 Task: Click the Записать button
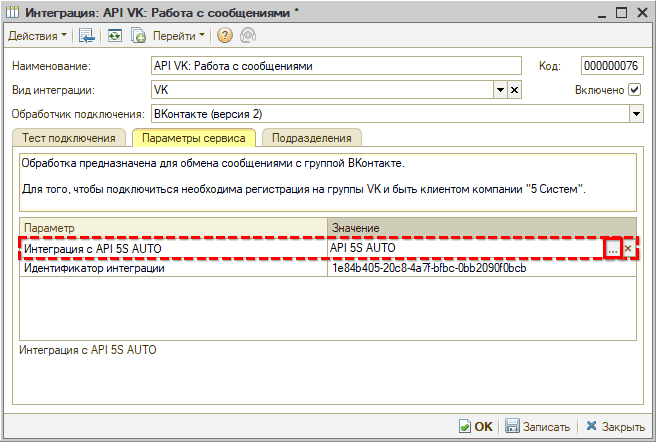[538, 426]
